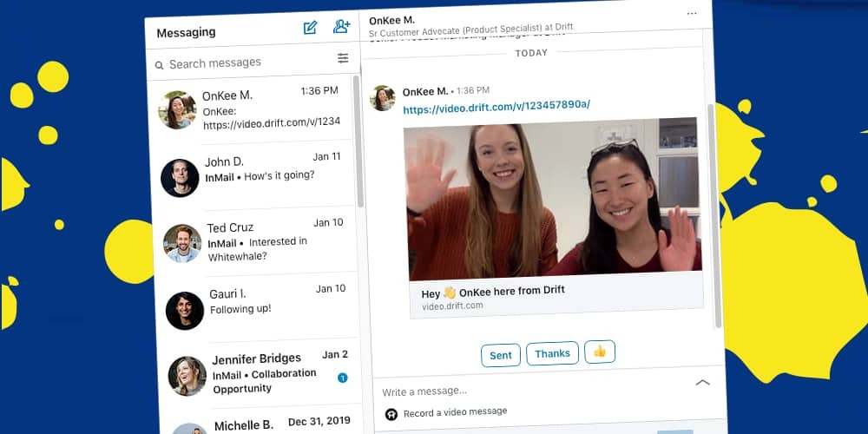
Task: Click the chat thread scrollbar
Action: [x=714, y=216]
